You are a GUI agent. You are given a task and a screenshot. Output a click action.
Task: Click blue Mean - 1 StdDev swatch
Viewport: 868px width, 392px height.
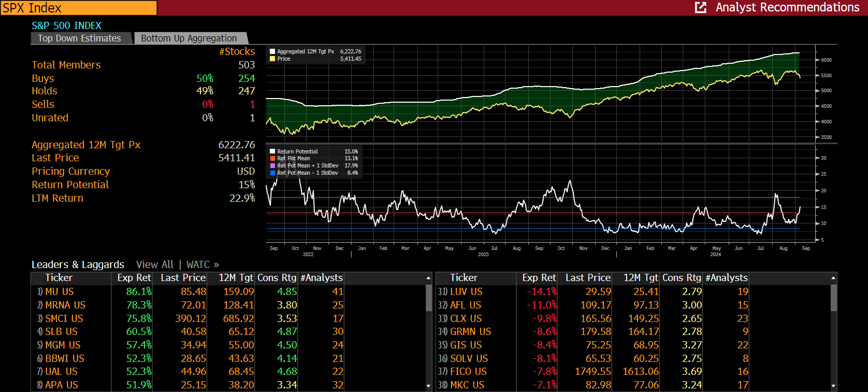pos(272,173)
